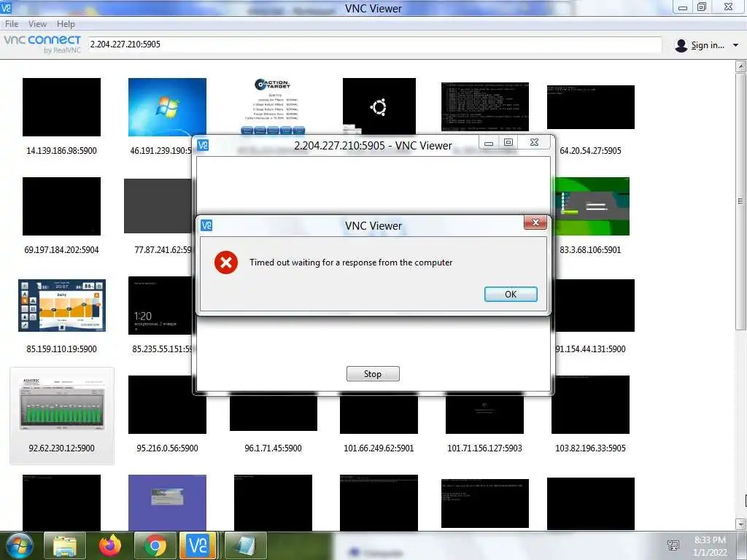The image size is (747, 560).
Task: Open the File menu
Action: [x=12, y=24]
